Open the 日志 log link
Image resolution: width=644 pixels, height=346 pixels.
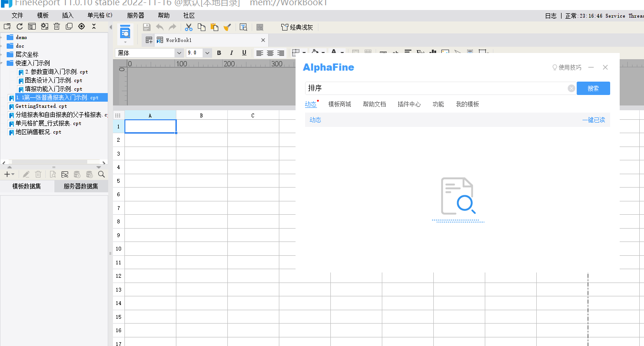[551, 16]
